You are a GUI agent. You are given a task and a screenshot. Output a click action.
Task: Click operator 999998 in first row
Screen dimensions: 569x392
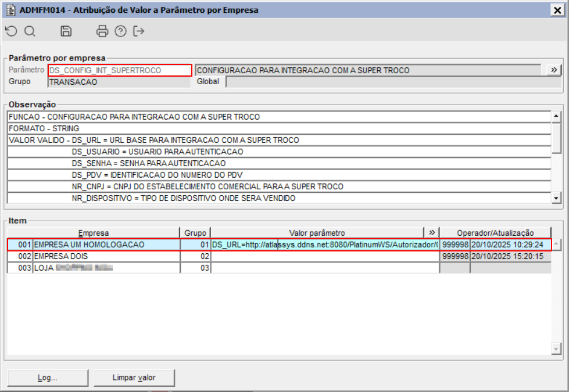tap(455, 244)
